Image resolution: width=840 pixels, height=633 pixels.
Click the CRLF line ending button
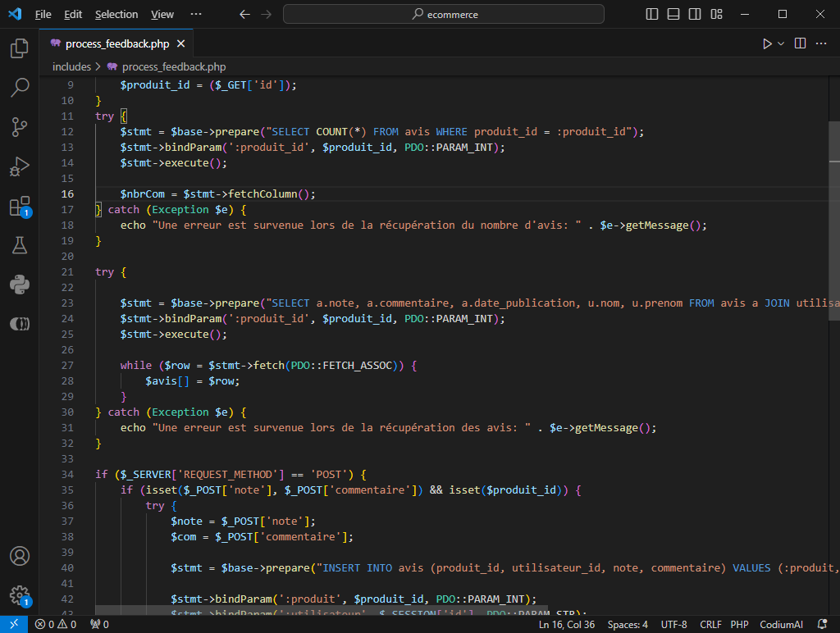pyautogui.click(x=710, y=624)
